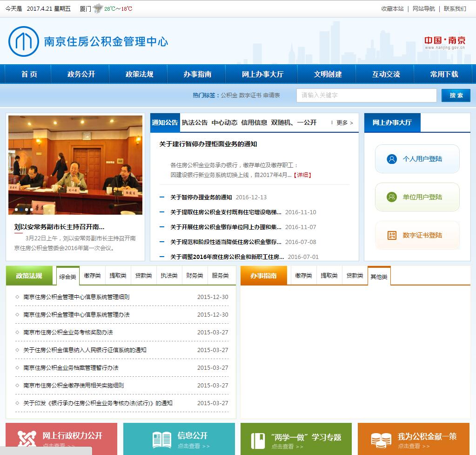Click the icon on 网上行政权力公开 banner

tap(27, 439)
